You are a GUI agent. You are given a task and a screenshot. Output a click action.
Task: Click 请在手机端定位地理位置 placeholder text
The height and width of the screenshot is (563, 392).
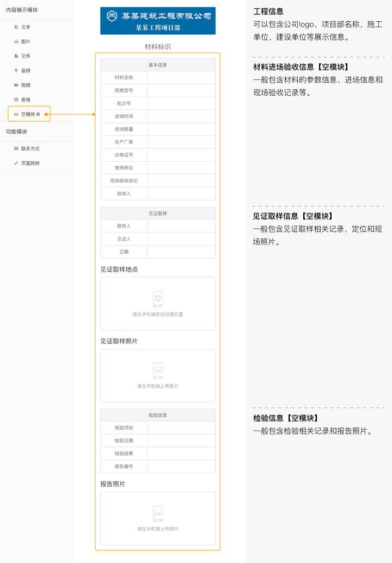coord(157,315)
